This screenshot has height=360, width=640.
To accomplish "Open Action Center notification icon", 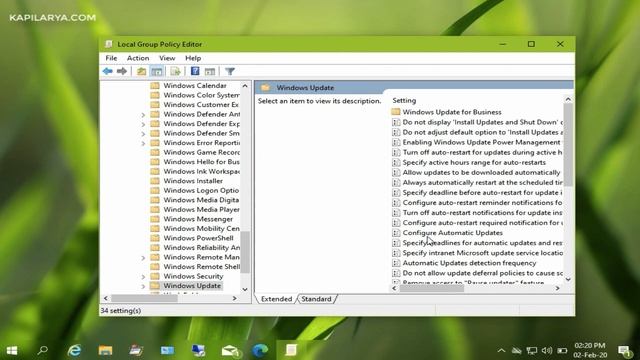I will (624, 351).
